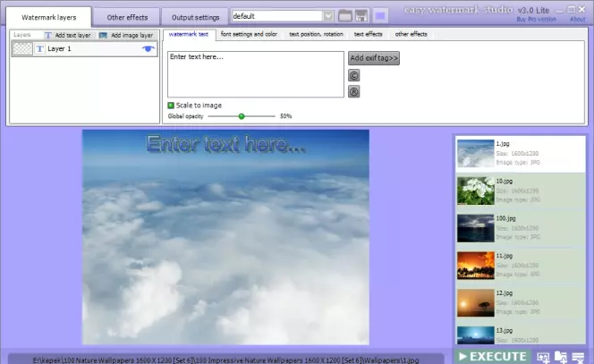Click the Layer 1 name

[59, 49]
